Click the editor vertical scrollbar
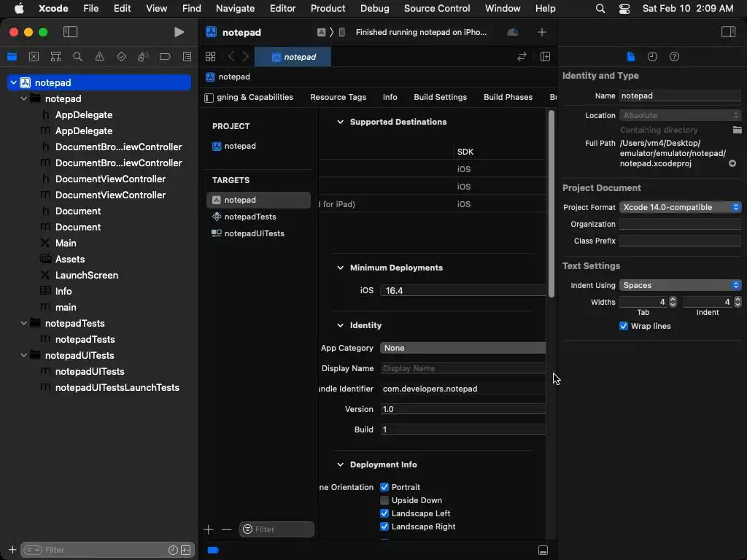The height and width of the screenshot is (560, 747). pyautogui.click(x=551, y=204)
